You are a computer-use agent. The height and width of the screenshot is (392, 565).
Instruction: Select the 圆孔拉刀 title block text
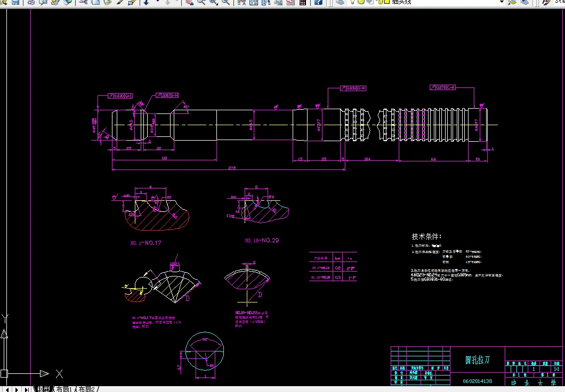pyautogui.click(x=478, y=360)
